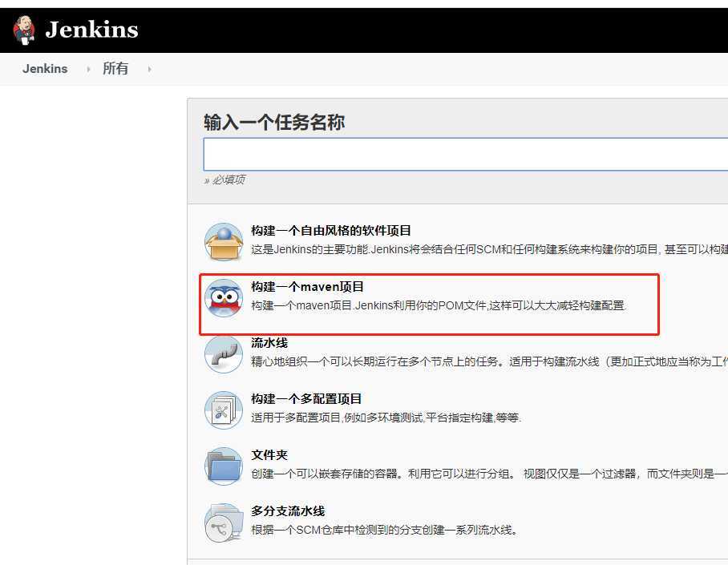Choose 构建一个多配置项目 title
This screenshot has height=565, width=728.
click(x=306, y=399)
